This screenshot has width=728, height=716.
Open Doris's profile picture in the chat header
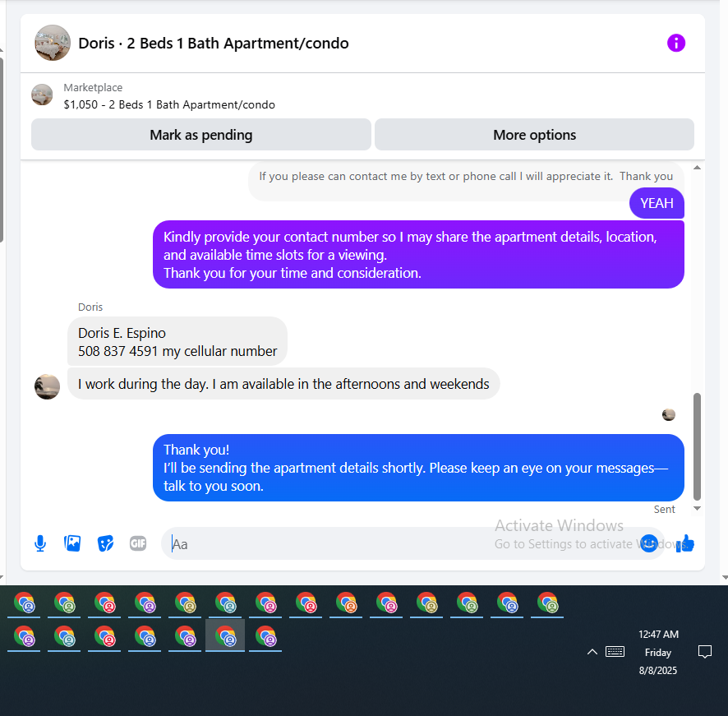53,43
